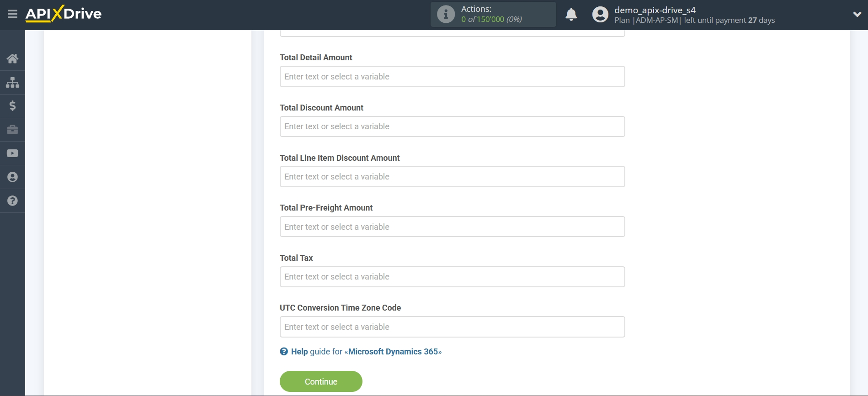Open the help question mark sidebar icon
The image size is (868, 396).
point(12,201)
